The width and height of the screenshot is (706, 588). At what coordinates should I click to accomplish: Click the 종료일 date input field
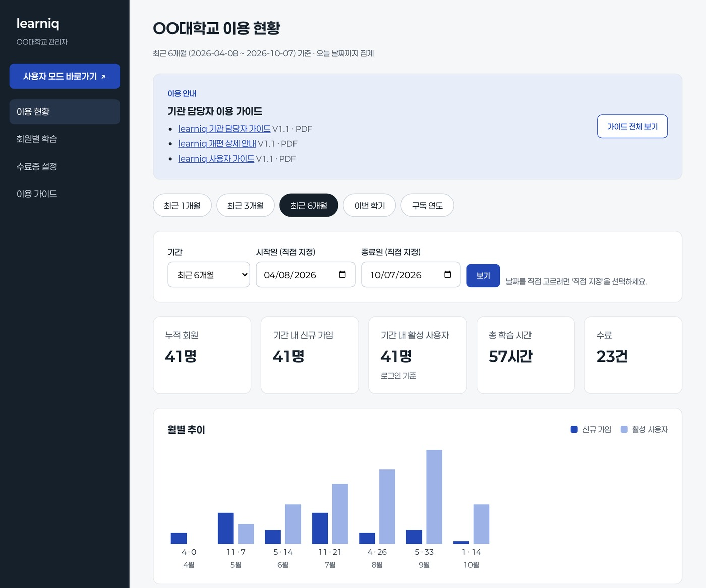pyautogui.click(x=410, y=275)
